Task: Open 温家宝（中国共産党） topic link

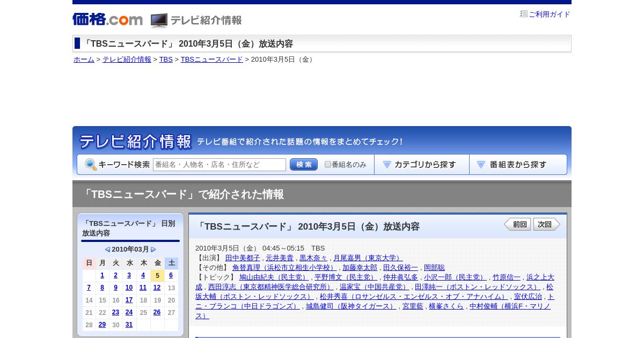Action: (x=374, y=287)
